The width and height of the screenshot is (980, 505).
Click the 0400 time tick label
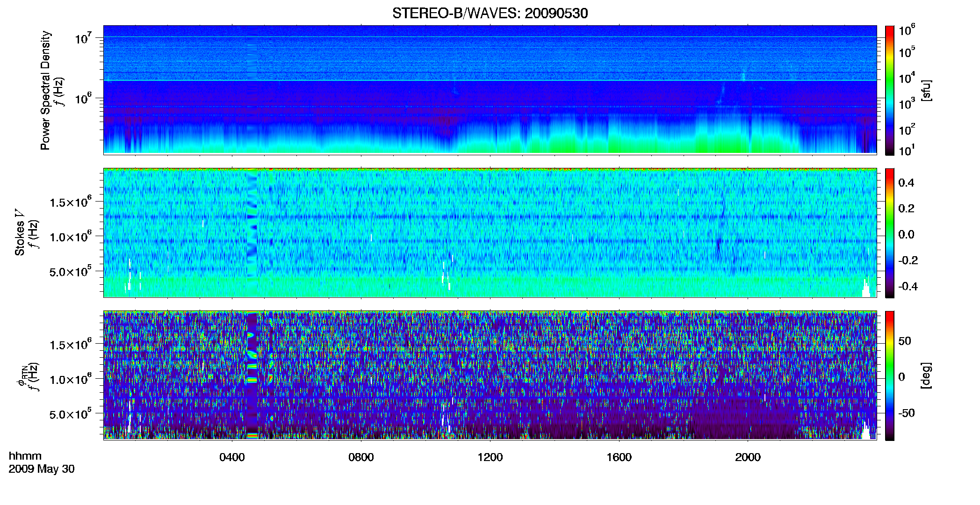(x=232, y=457)
